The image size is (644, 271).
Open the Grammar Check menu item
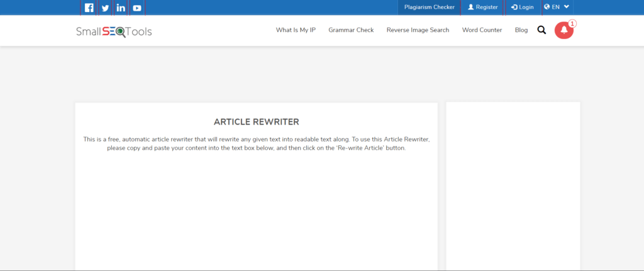pos(351,30)
